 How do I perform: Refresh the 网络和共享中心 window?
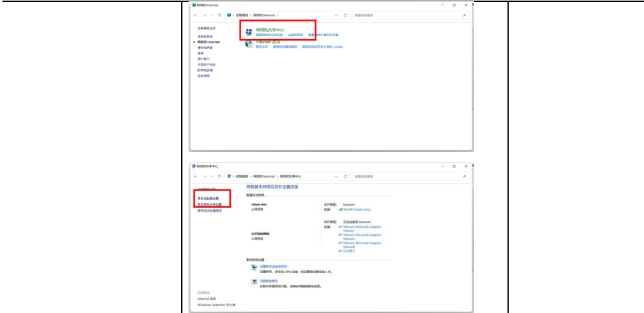click(x=346, y=176)
